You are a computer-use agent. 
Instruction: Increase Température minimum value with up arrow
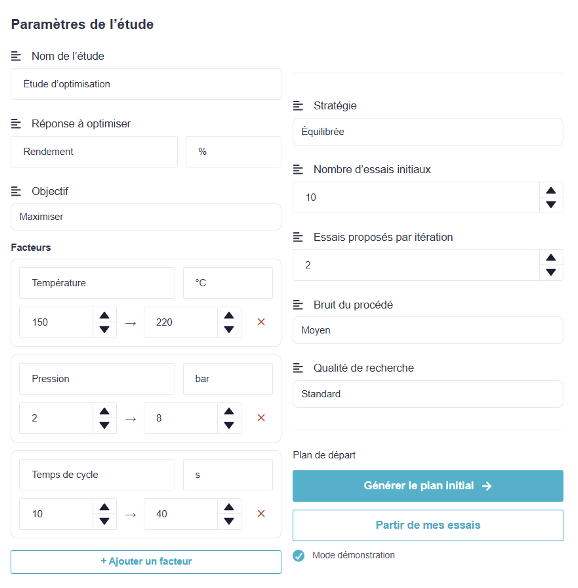tap(104, 315)
